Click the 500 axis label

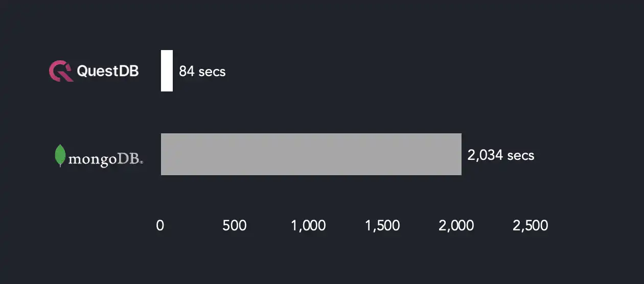tap(235, 226)
